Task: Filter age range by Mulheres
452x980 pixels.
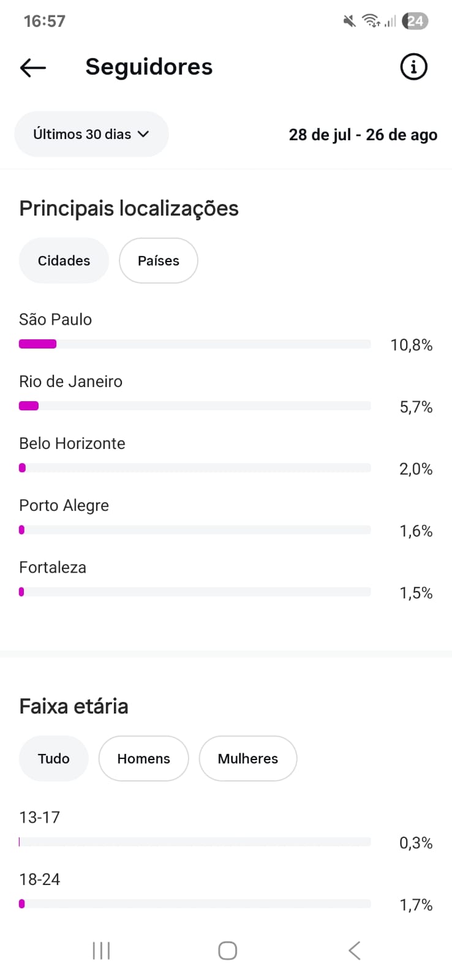Action: 247,759
